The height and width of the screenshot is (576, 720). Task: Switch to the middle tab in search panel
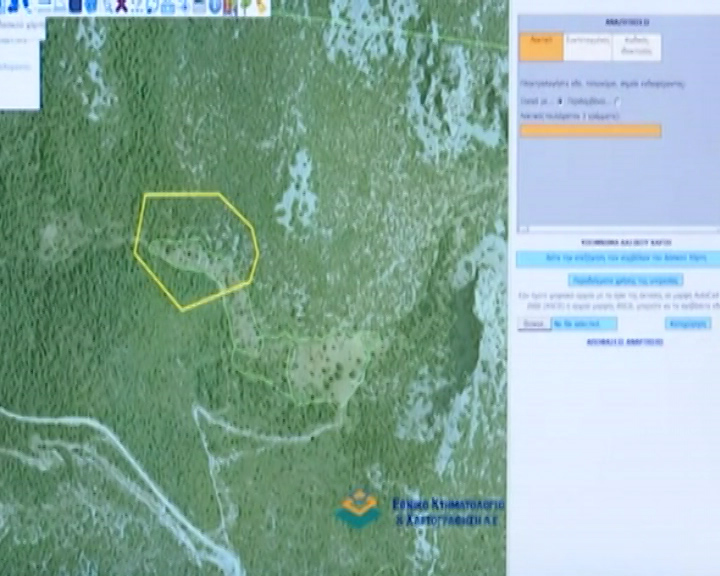click(x=587, y=46)
